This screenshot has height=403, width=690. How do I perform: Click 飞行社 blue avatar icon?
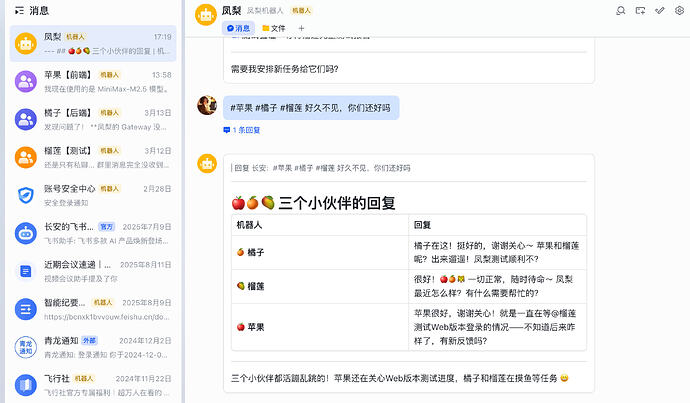click(26, 385)
